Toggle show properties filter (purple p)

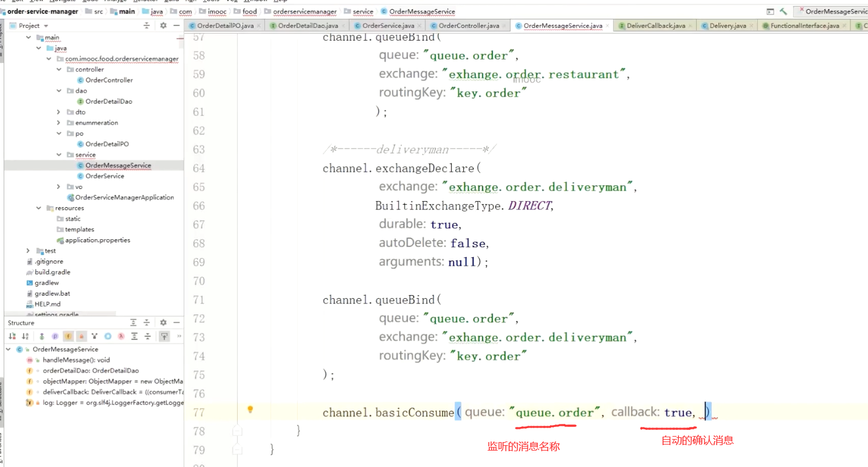[55, 336]
